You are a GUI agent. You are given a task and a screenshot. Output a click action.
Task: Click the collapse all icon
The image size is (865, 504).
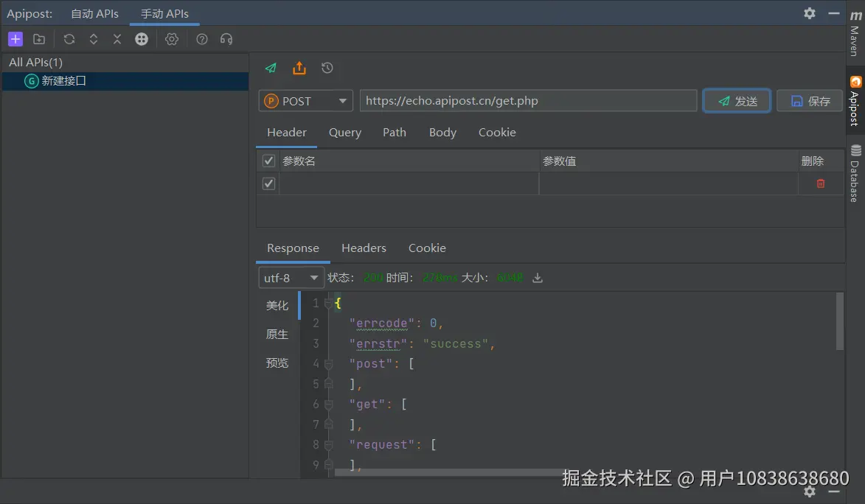coord(117,39)
